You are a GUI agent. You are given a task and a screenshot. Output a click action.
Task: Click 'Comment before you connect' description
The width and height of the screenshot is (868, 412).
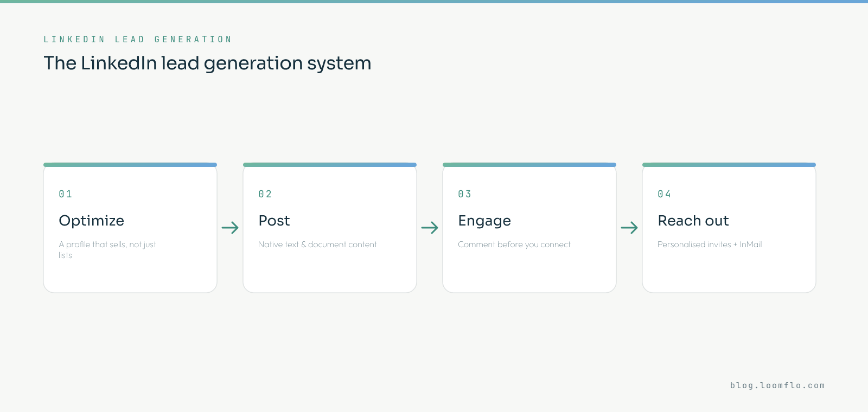[x=514, y=244]
